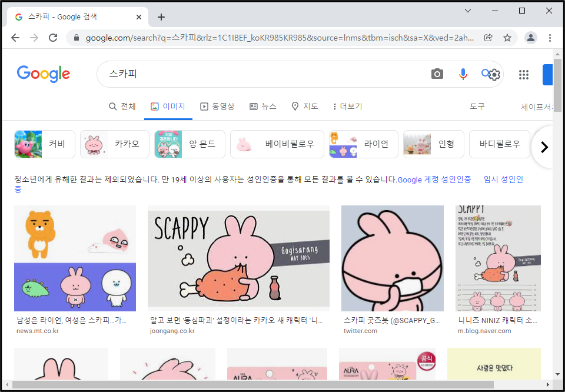Image resolution: width=565 pixels, height=392 pixels.
Task: Open the 임시 성인인증 link
Action: point(503,180)
